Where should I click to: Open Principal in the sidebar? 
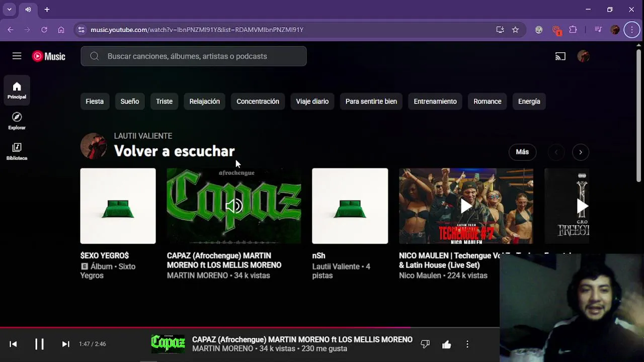pos(17,90)
